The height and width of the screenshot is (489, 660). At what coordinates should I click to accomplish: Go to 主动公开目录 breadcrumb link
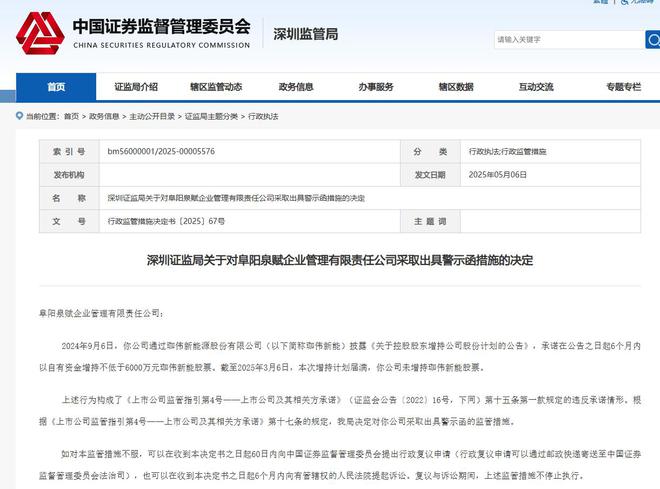pos(152,117)
